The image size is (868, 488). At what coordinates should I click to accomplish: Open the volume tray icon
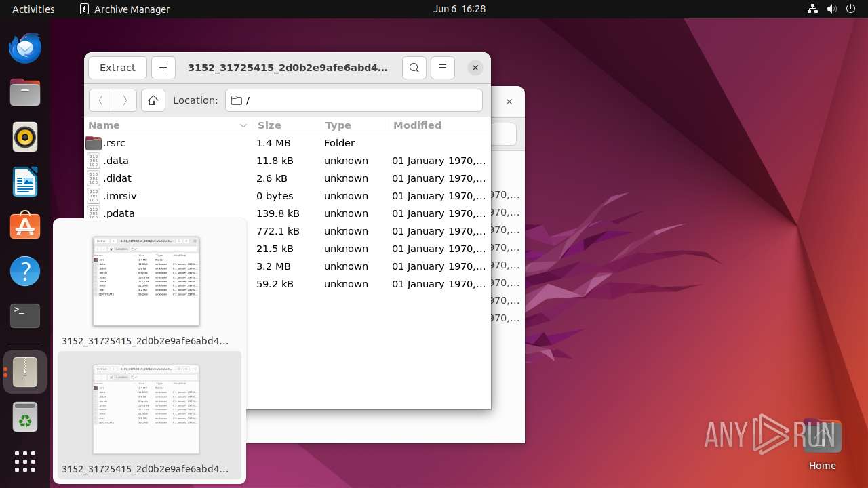click(x=832, y=9)
